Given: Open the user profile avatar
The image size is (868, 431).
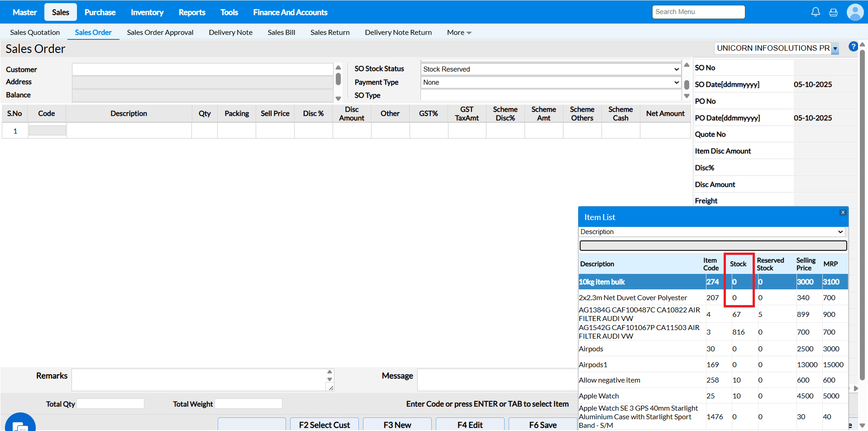Looking at the screenshot, I should (x=855, y=12).
